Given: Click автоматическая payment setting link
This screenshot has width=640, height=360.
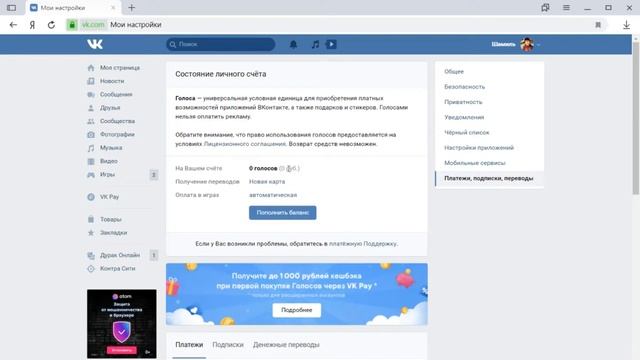Looking at the screenshot, I should [273, 195].
